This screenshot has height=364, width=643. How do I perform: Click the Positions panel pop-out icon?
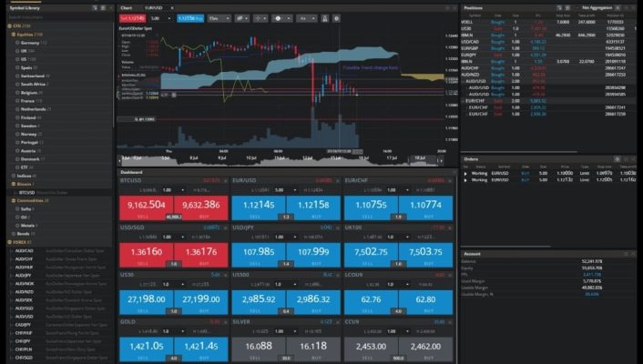(x=559, y=8)
